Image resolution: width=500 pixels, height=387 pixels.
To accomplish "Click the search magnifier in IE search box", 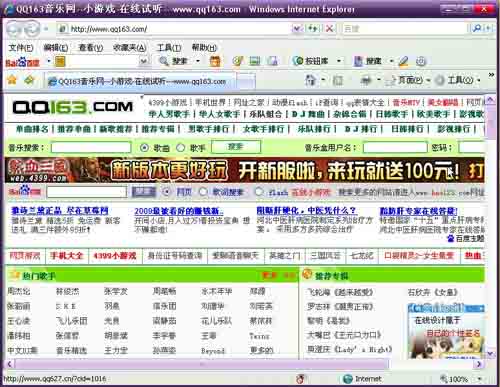I will click(x=477, y=29).
